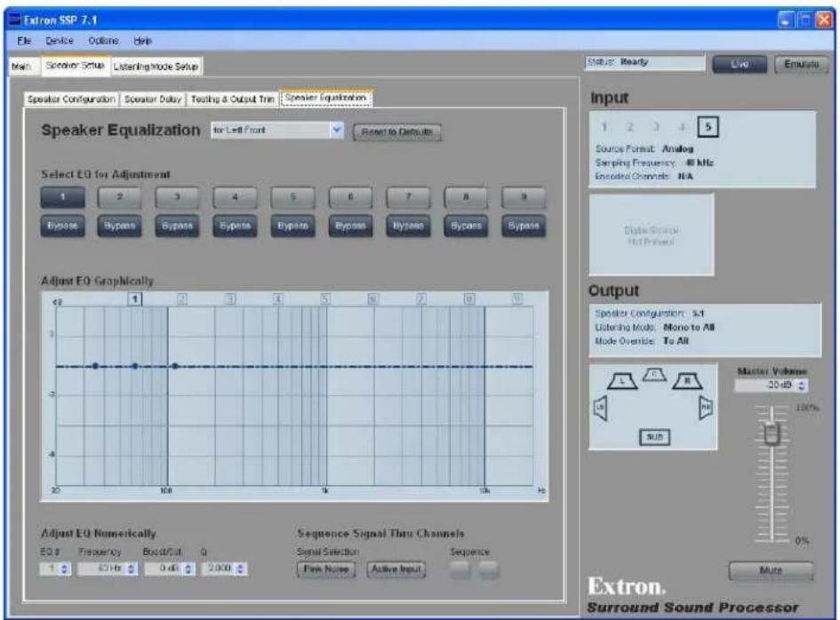Screen dimensions: 840x620
Task: Click the Pink Noise signal button
Action: [325, 569]
